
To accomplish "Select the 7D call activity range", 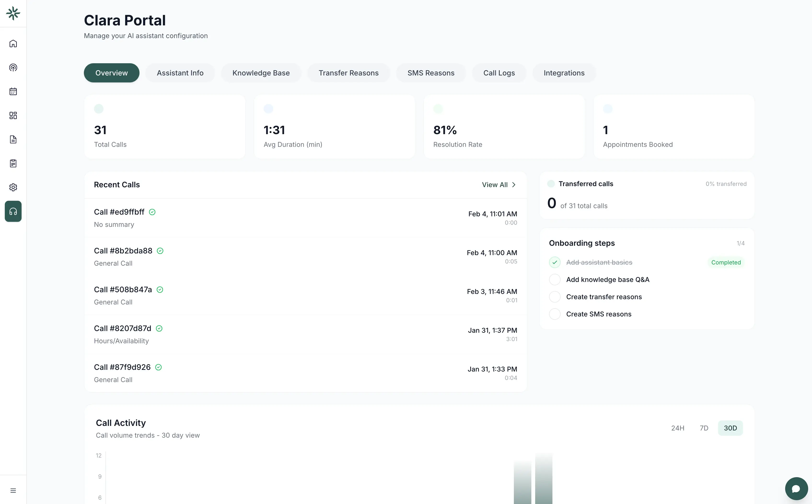I will coord(704,428).
